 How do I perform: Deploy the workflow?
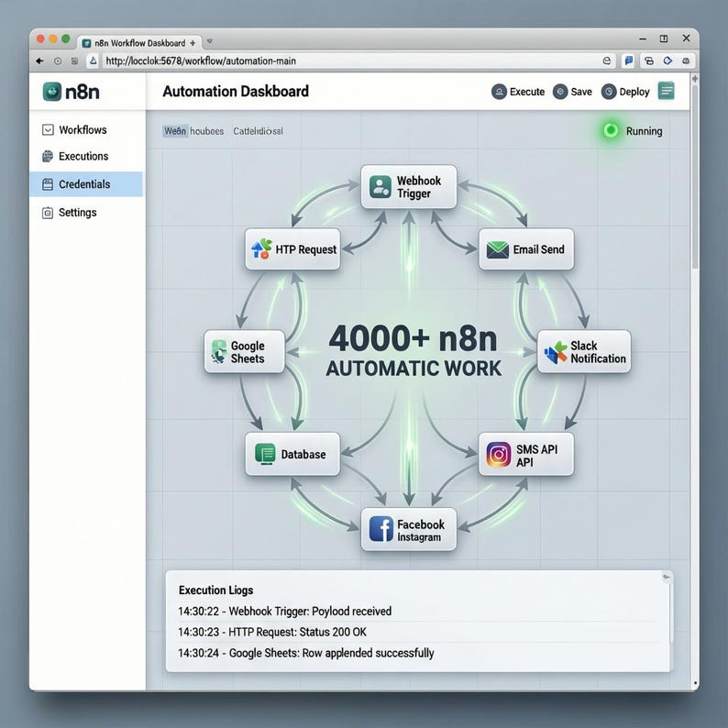[x=625, y=92]
